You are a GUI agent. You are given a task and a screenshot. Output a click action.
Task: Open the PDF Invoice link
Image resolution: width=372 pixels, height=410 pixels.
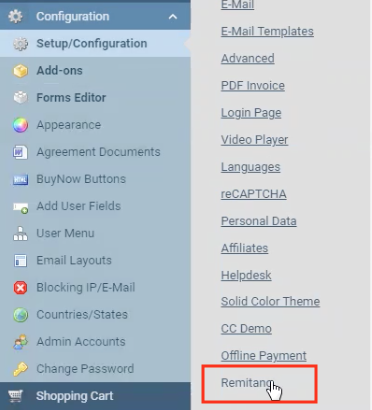tap(253, 86)
